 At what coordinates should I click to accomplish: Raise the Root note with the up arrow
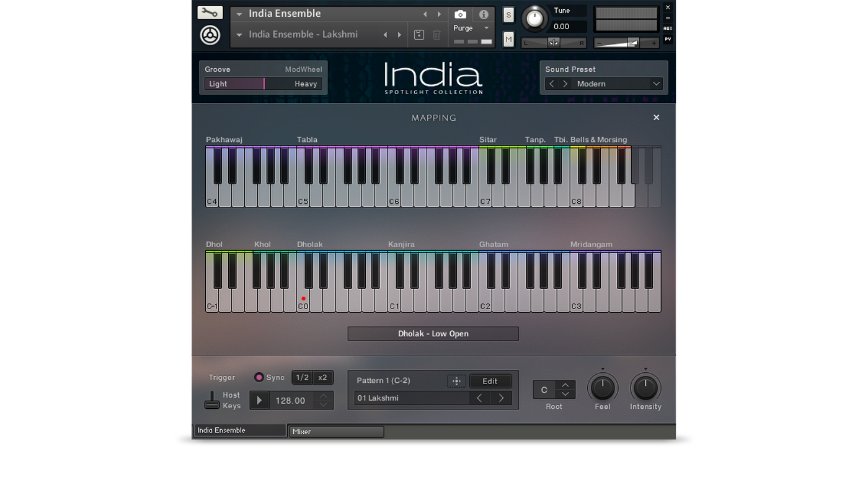coord(565,385)
